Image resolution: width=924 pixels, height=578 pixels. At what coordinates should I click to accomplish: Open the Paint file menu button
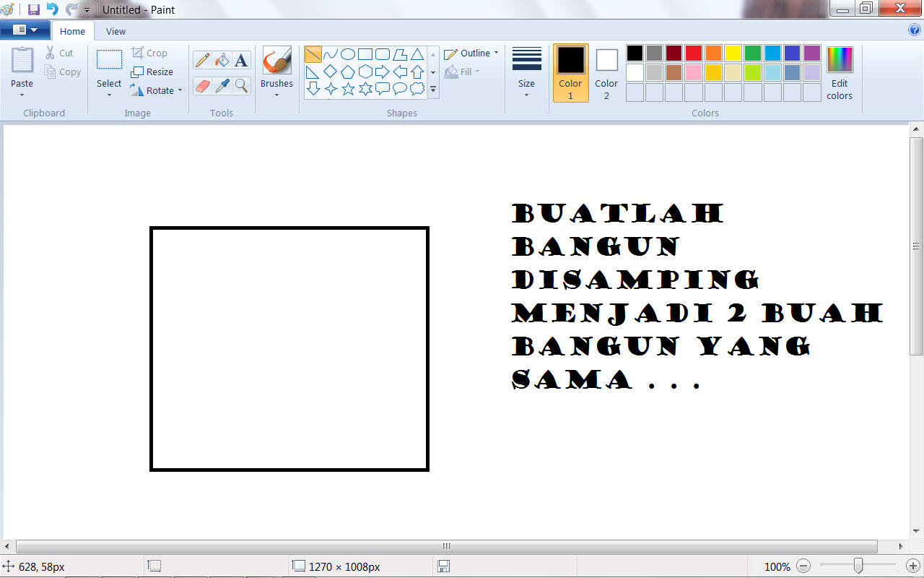click(x=25, y=30)
